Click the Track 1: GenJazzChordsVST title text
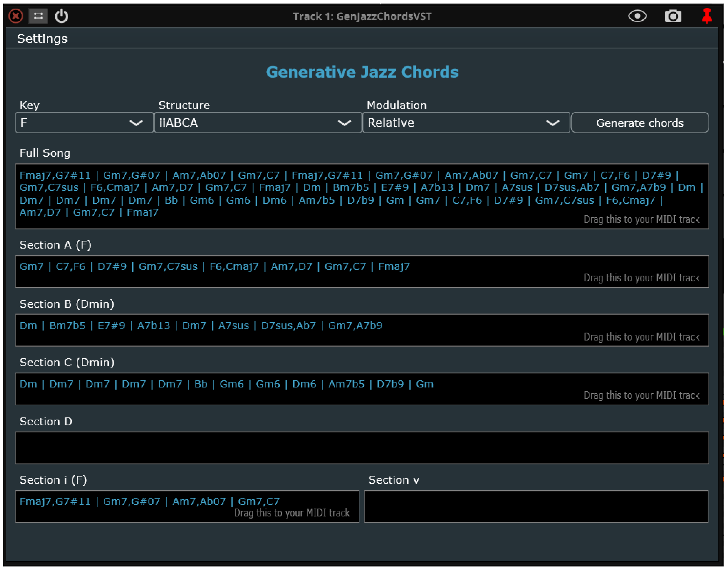The height and width of the screenshot is (570, 728). click(362, 16)
